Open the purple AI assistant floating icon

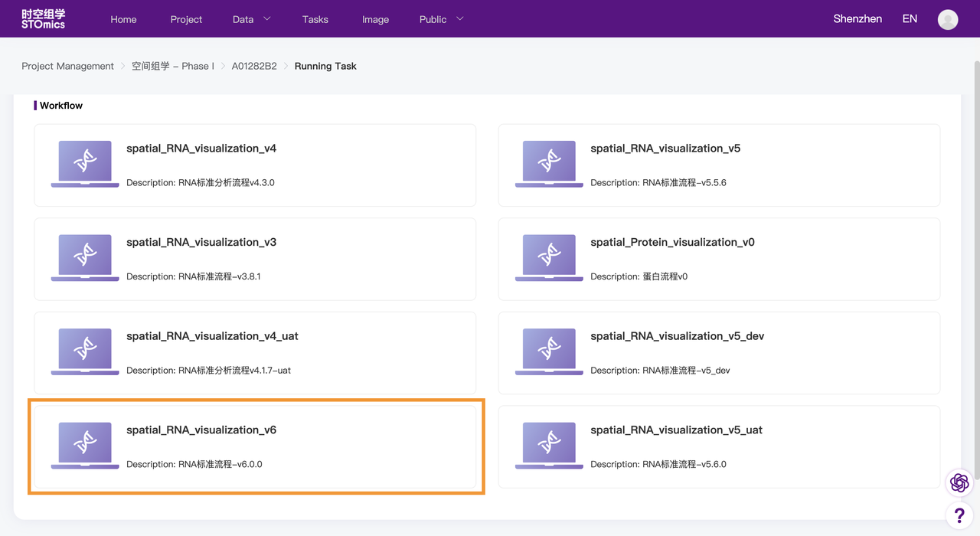959,482
